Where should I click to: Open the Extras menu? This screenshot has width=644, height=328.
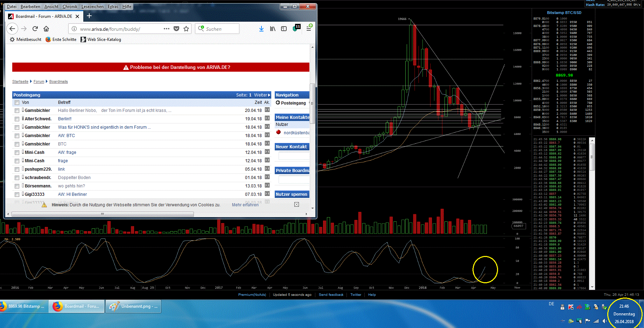(x=113, y=7)
